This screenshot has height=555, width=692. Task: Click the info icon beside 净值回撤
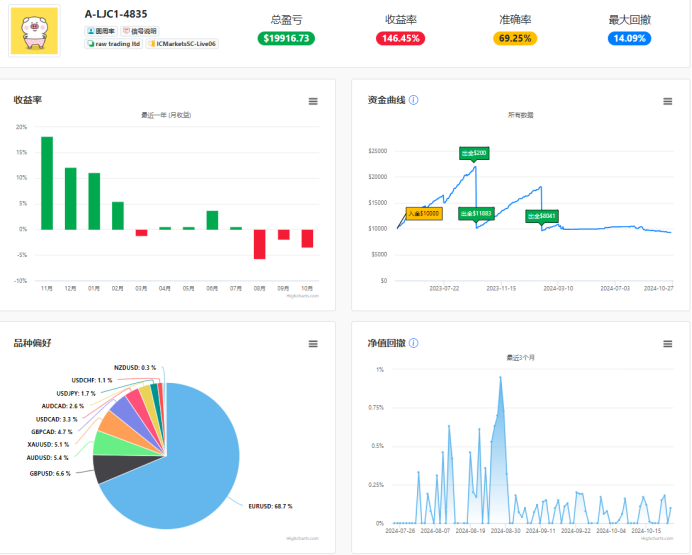point(414,343)
